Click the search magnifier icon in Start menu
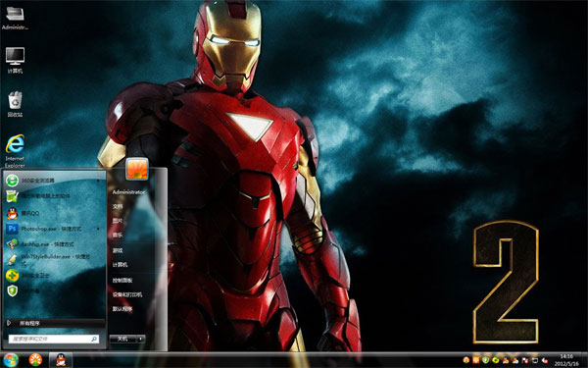 coord(94,339)
